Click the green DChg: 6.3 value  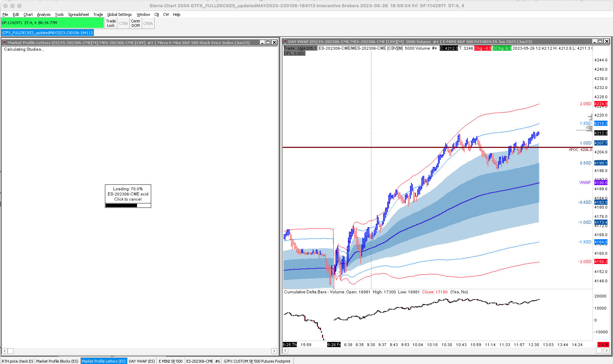tap(502, 48)
